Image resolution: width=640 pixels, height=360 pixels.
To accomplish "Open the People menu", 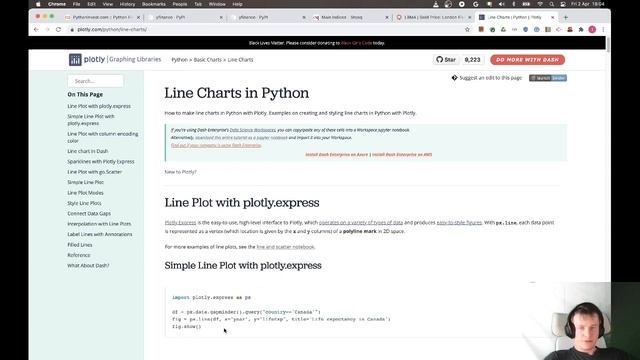I will click(x=180, y=4).
